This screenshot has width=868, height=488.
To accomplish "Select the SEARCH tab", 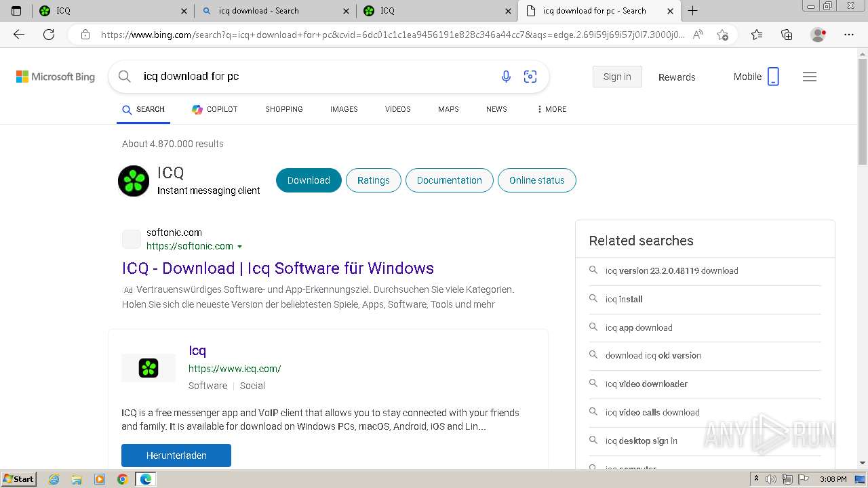I will (x=143, y=109).
